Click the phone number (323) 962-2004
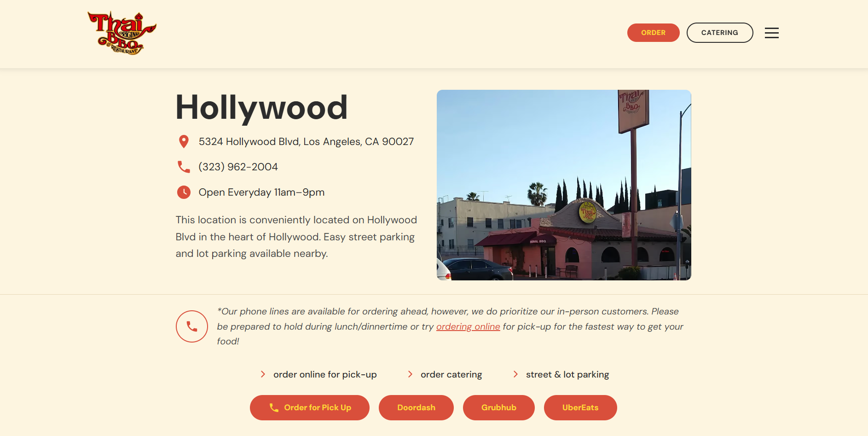This screenshot has width=868, height=436. point(238,167)
